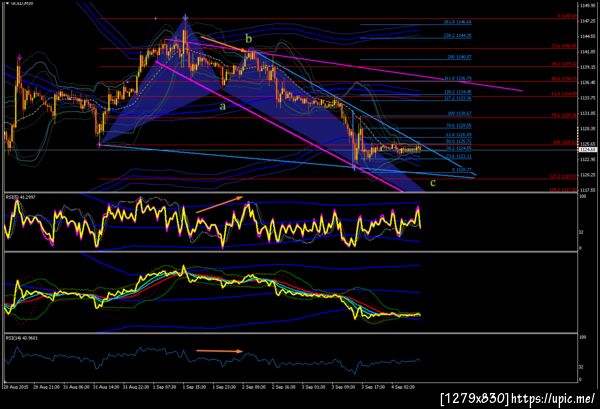The height and width of the screenshot is (409, 600).
Task: Click the 3 Sep 01:00 time axis label
Action: tap(313, 387)
